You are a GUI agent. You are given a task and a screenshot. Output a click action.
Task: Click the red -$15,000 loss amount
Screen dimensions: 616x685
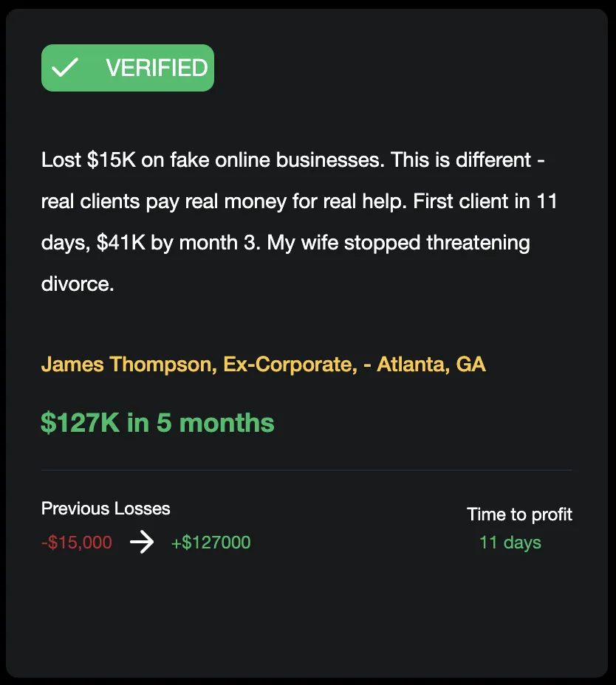[x=77, y=543]
